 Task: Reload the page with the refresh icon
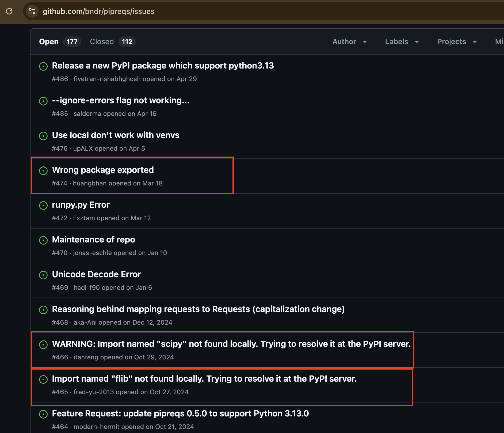coord(9,11)
